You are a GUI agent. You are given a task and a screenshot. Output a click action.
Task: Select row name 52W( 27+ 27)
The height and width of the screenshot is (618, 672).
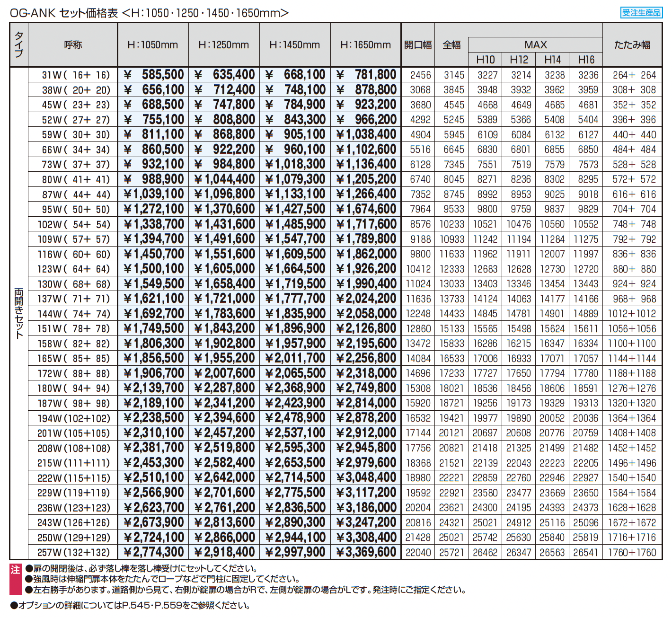click(76, 120)
